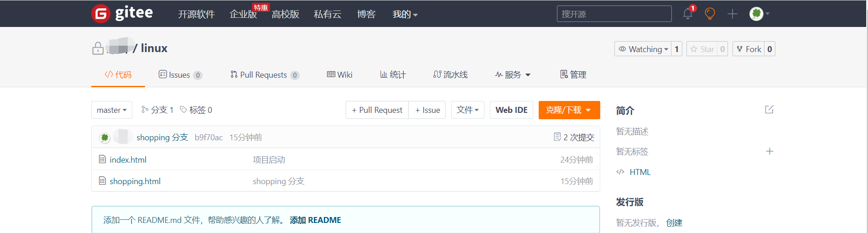This screenshot has width=868, height=233.
Task: Switch to the Wiki tab
Action: pos(340,74)
